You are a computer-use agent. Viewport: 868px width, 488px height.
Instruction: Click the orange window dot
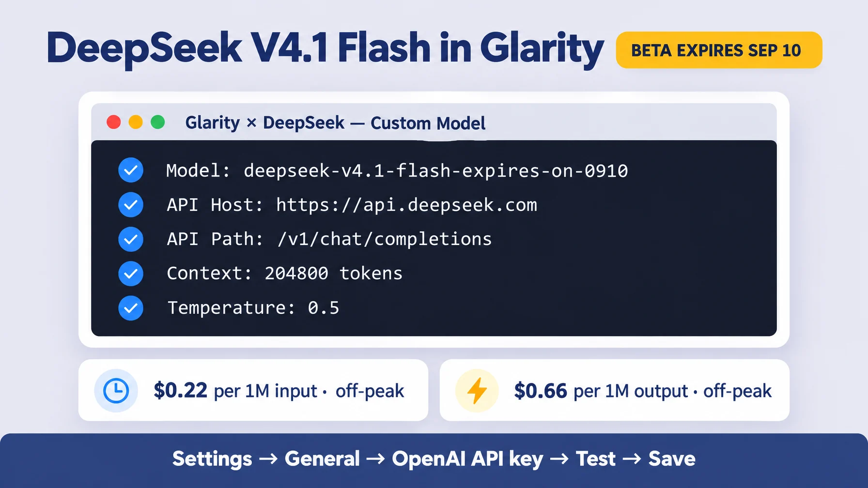[x=136, y=122]
